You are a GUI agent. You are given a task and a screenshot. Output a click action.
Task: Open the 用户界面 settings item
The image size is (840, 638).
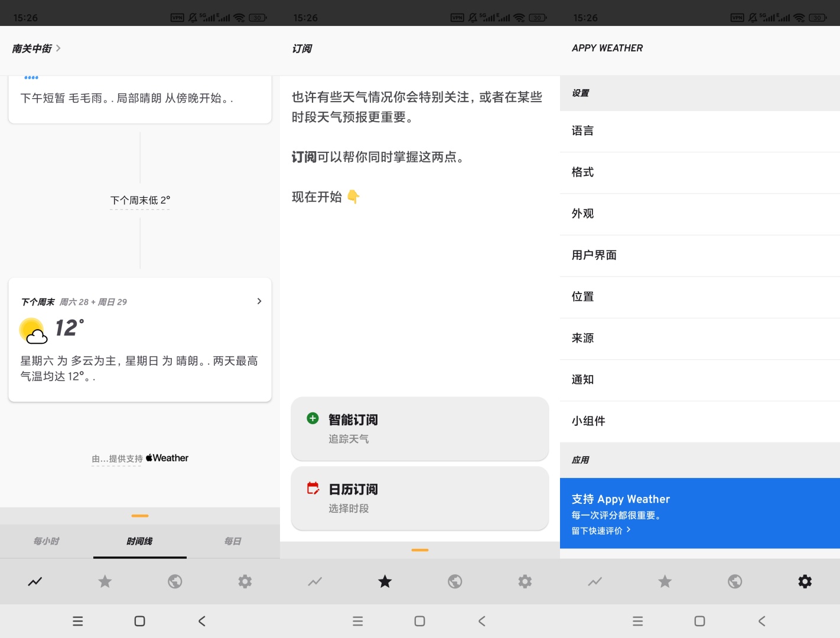coord(700,256)
